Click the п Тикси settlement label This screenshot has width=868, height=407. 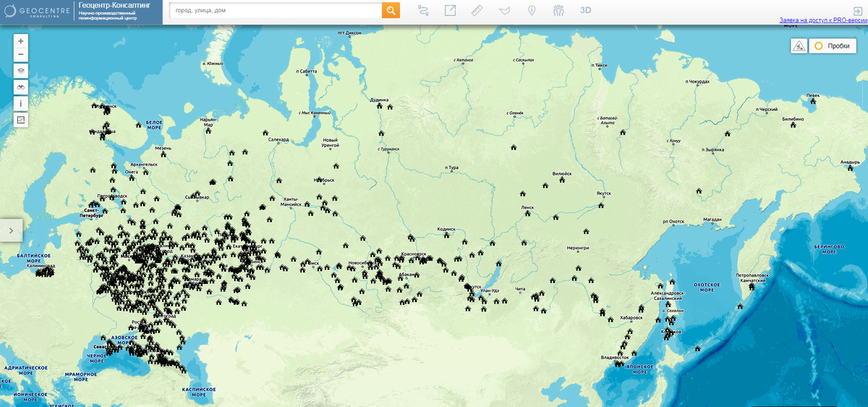pos(600,65)
